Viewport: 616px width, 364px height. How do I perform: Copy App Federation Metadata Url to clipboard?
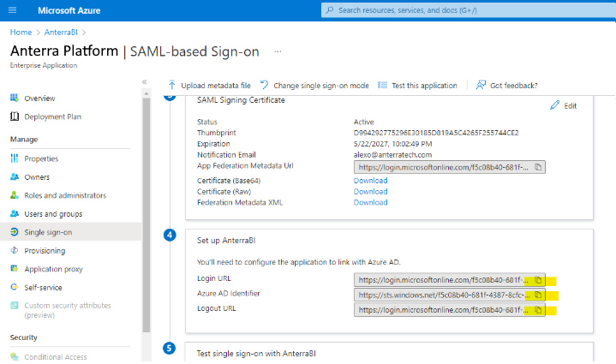tap(538, 167)
